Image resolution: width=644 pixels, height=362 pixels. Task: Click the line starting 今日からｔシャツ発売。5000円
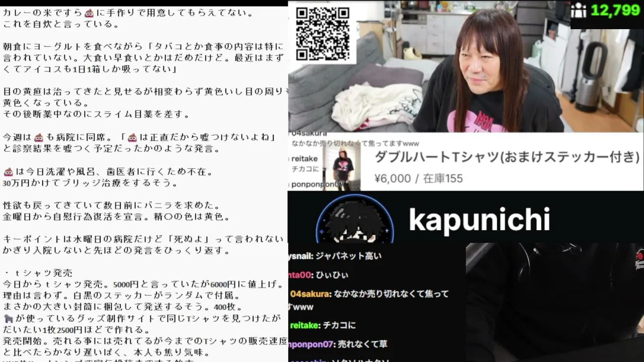pos(143,285)
